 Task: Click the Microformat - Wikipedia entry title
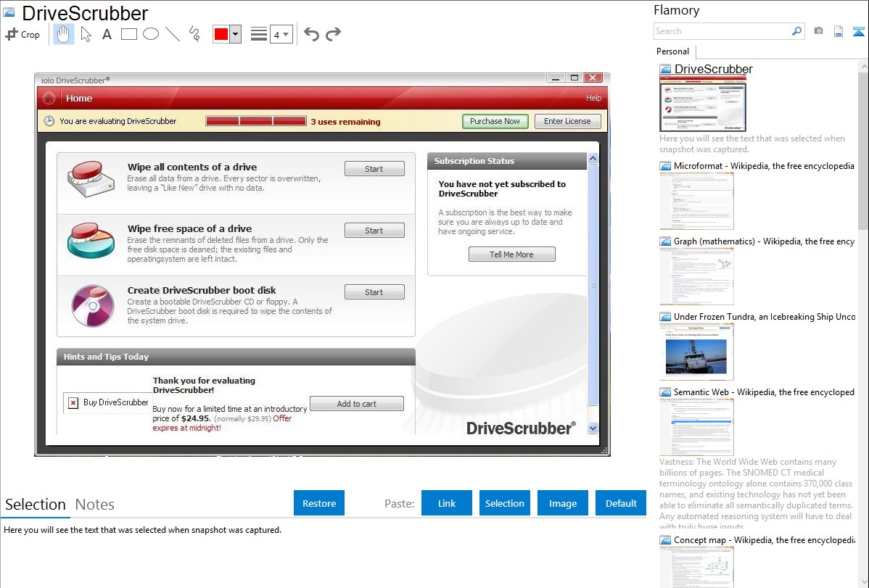pos(764,166)
